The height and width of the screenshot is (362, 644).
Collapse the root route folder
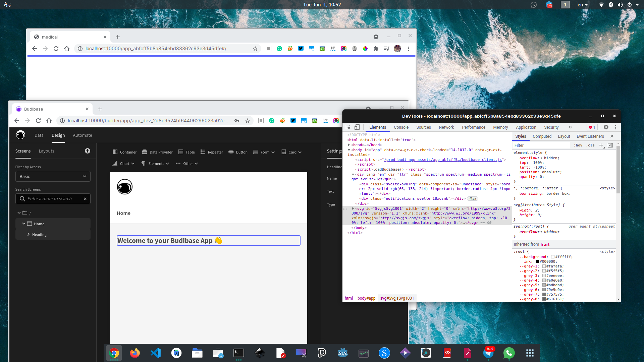point(19,213)
